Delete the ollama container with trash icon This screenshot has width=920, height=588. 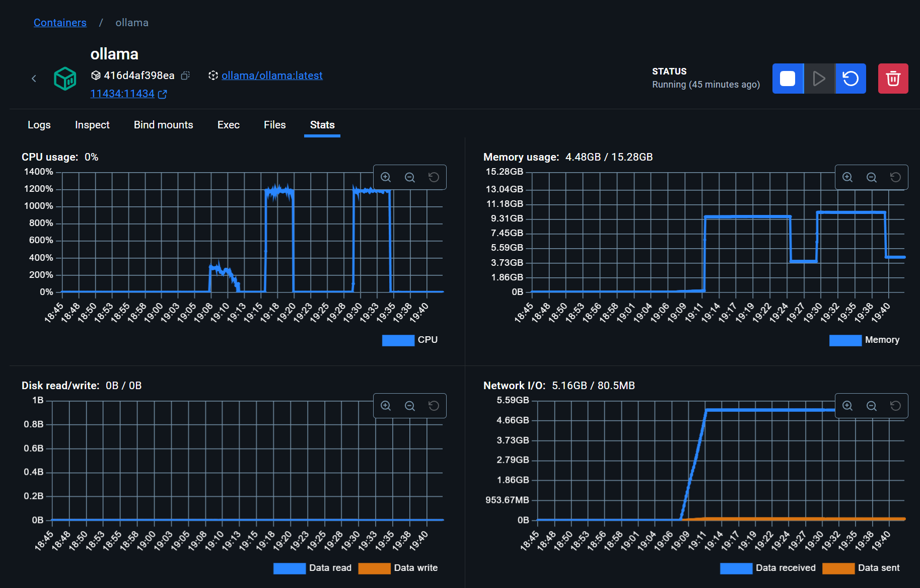click(x=893, y=79)
